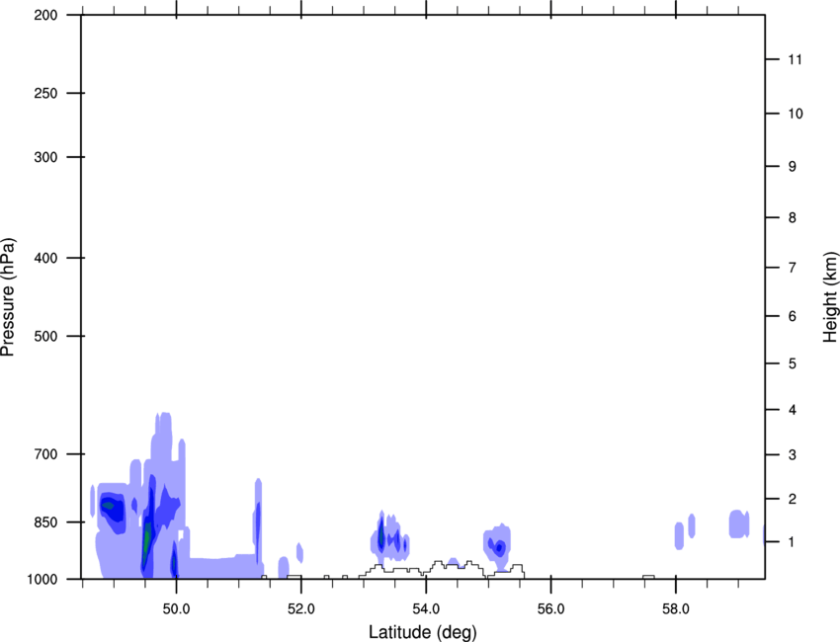
Task: Click the dark blue contour near 55.2 latitude
Action: (x=499, y=547)
